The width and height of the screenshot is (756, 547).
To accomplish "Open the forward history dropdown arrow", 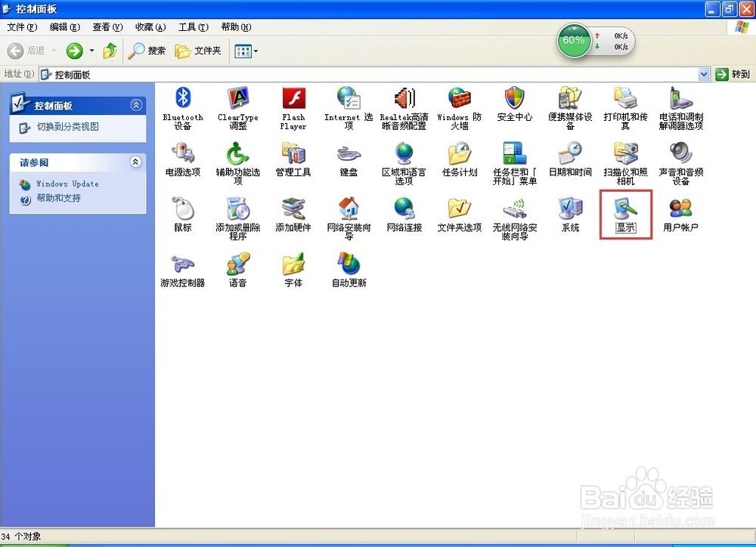I will click(x=91, y=51).
